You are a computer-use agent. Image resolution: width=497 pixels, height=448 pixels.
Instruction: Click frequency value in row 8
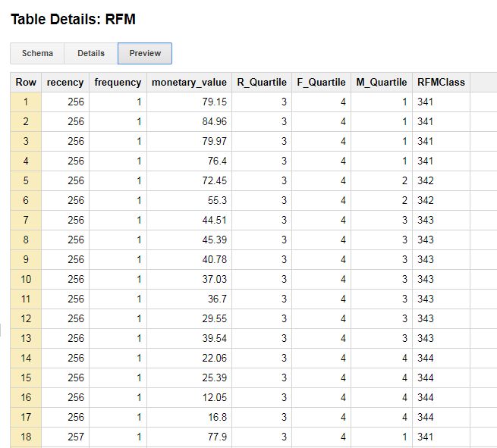tap(139, 240)
